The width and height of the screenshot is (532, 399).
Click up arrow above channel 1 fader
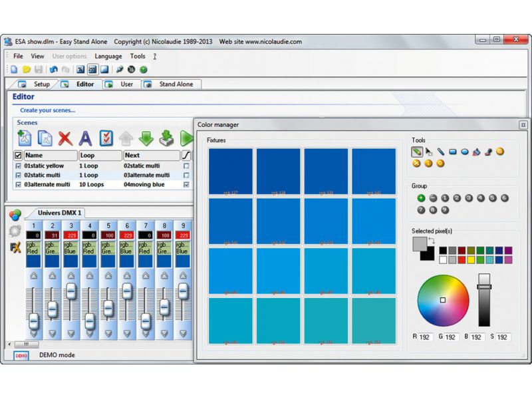34,275
